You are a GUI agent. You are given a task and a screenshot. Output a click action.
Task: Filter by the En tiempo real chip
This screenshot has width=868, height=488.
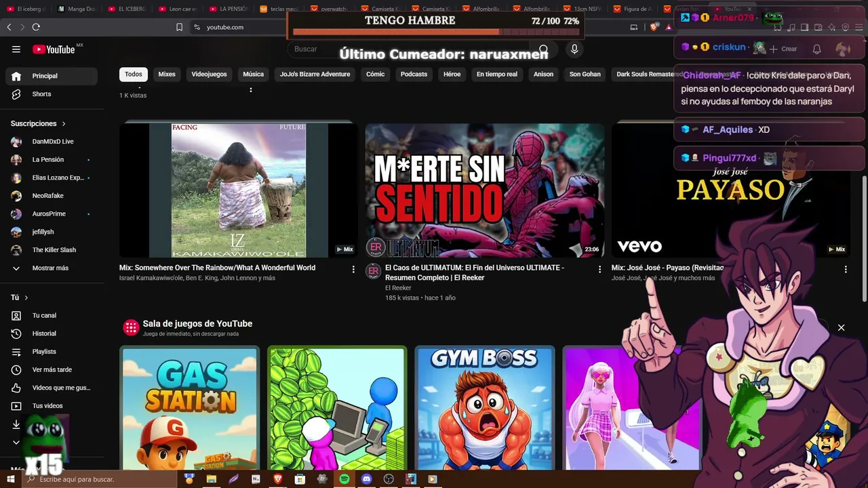(x=497, y=74)
